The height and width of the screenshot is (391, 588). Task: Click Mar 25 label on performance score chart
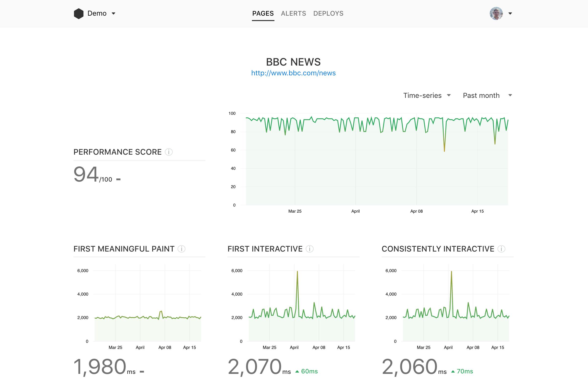click(295, 211)
